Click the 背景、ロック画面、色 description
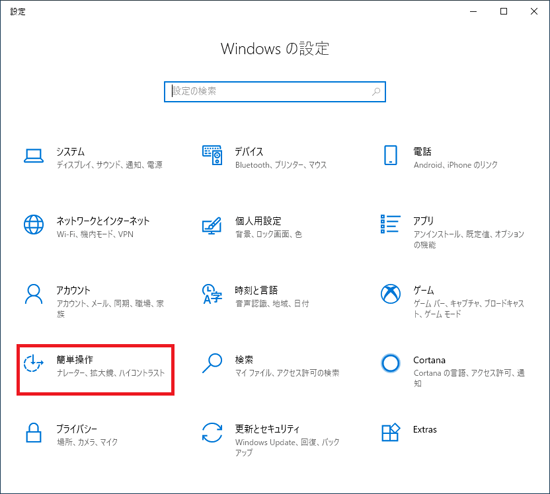This screenshot has width=550, height=494. pyautogui.click(x=269, y=234)
